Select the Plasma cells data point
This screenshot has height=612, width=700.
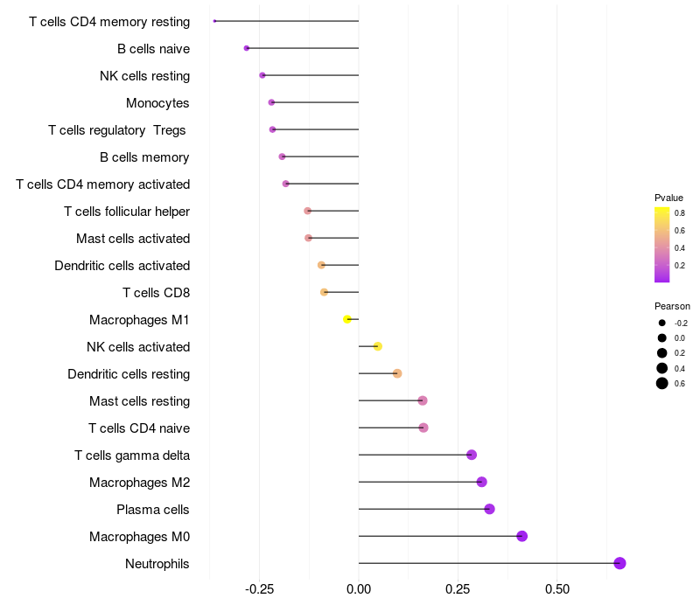(x=489, y=509)
